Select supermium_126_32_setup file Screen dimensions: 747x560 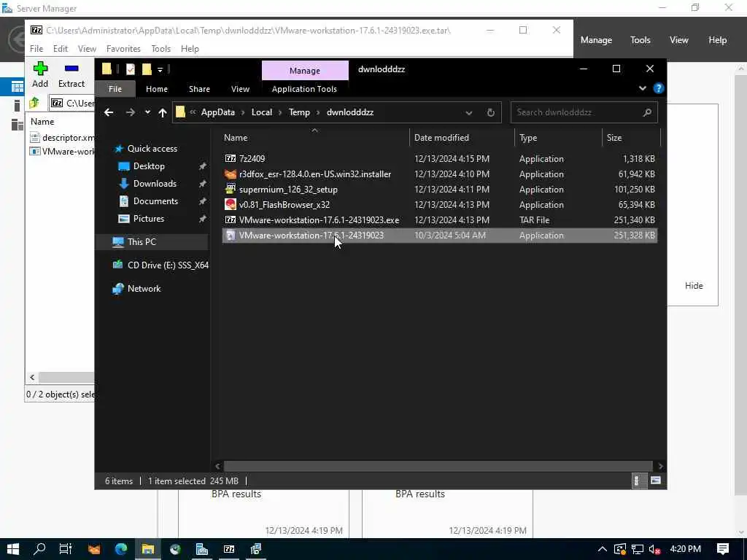[x=439, y=190]
